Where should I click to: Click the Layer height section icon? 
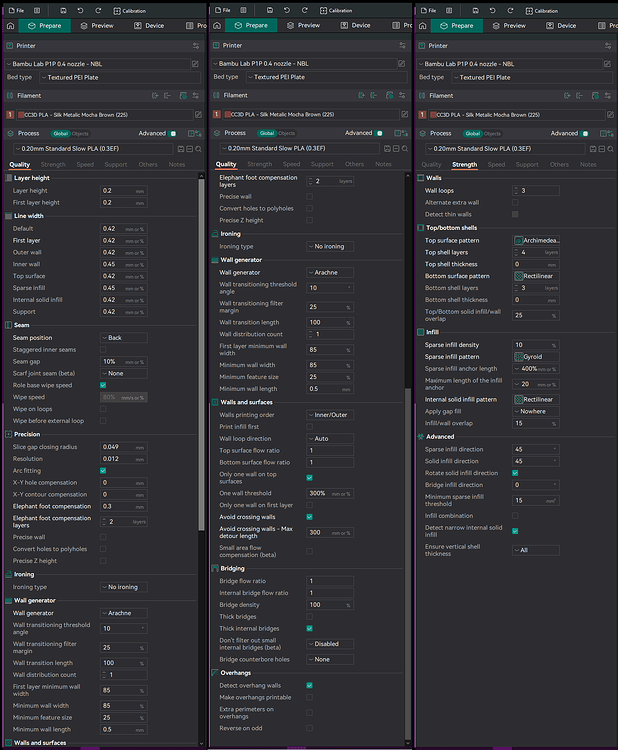[9, 178]
